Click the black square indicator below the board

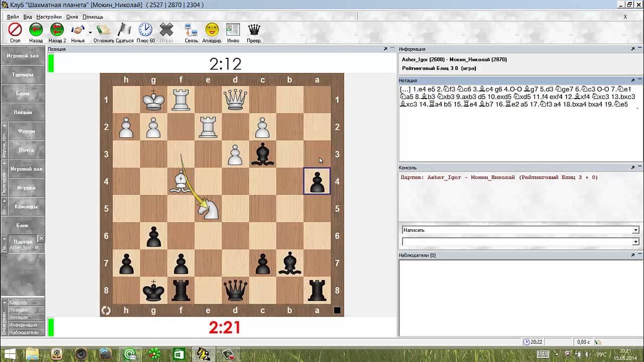(338, 311)
